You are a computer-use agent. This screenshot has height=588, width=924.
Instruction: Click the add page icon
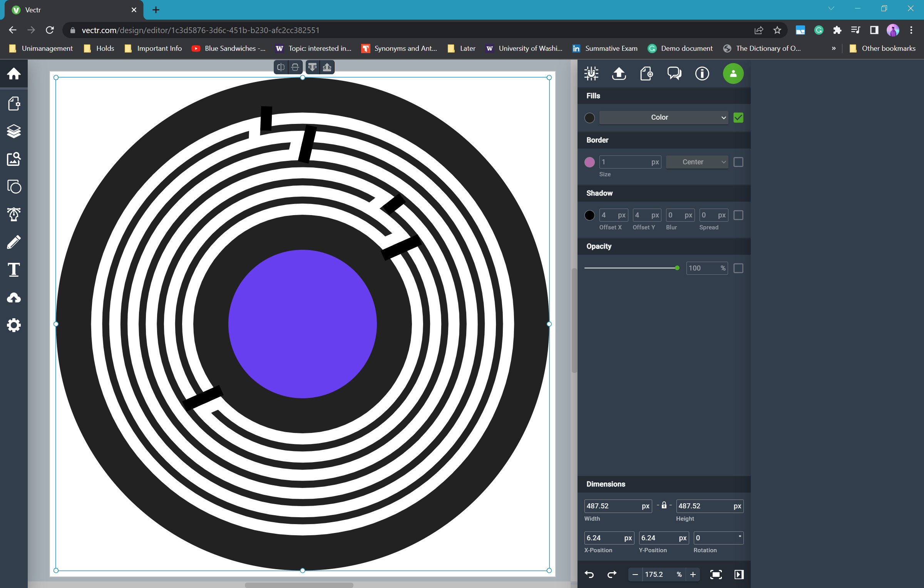point(646,73)
